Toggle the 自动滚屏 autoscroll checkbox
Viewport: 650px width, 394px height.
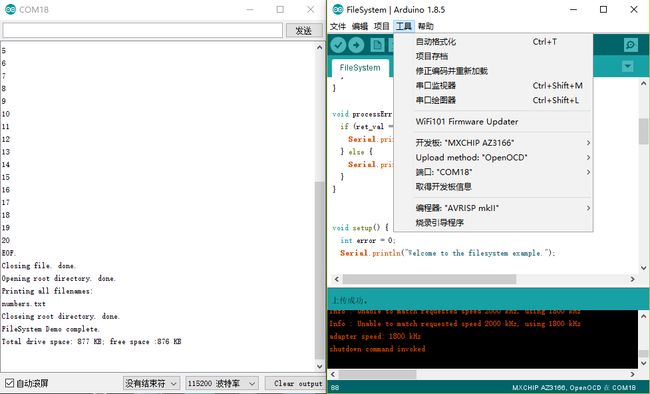coord(9,383)
